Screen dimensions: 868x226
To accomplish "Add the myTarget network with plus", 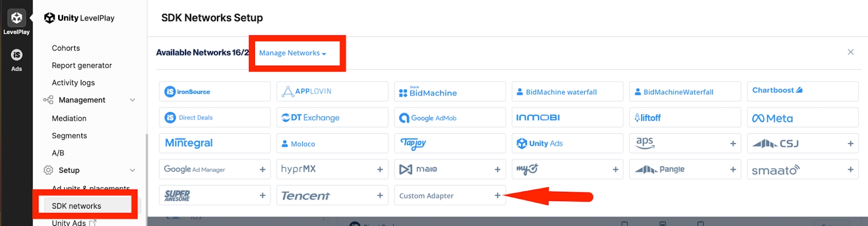I will [616, 169].
